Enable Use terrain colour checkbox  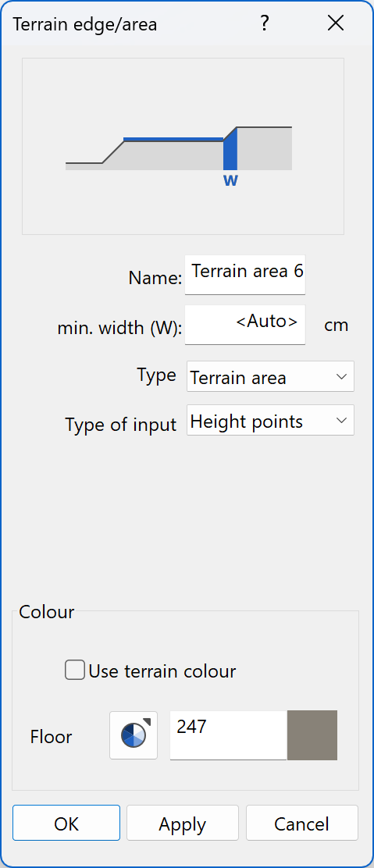tap(75, 670)
